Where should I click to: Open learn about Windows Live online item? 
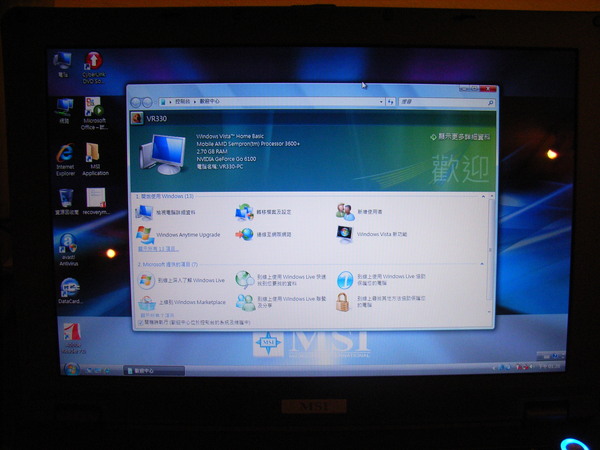[181, 280]
